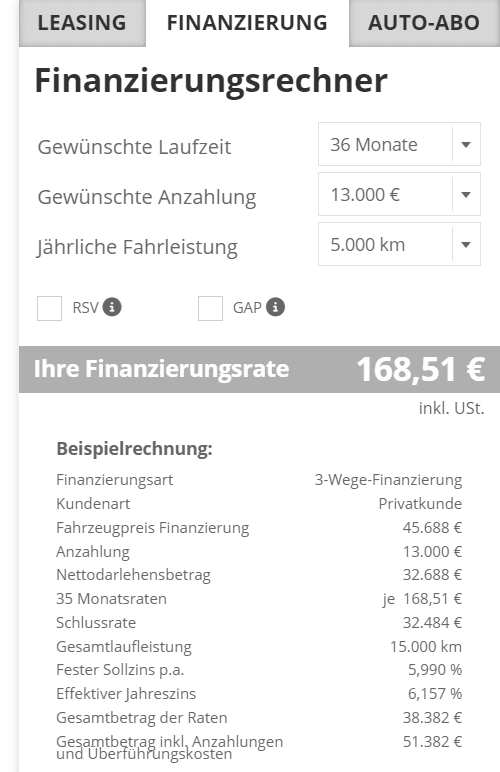This screenshot has height=772, width=500.
Task: Switch to the Leasing tab
Action: point(82,23)
